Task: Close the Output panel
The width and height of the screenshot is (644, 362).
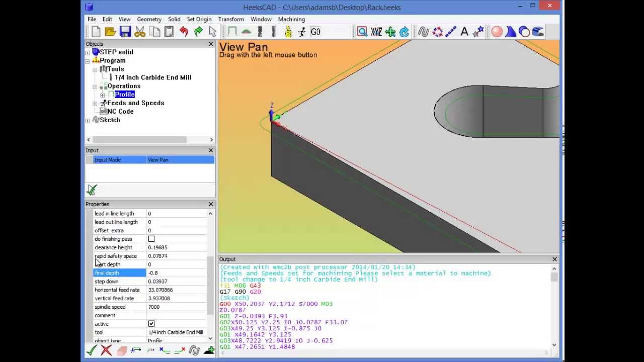Action: 554,259
